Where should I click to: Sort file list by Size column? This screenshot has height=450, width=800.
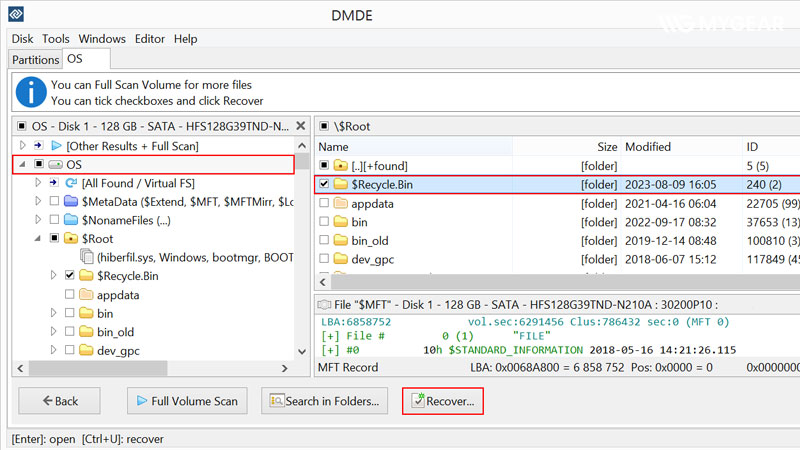tap(566, 147)
